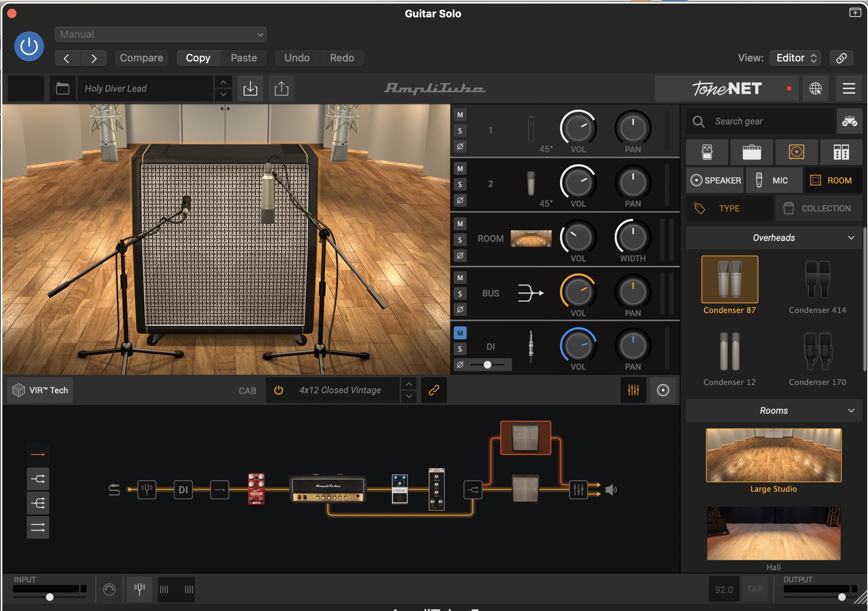Select the cabinet gear category

pyautogui.click(x=796, y=152)
